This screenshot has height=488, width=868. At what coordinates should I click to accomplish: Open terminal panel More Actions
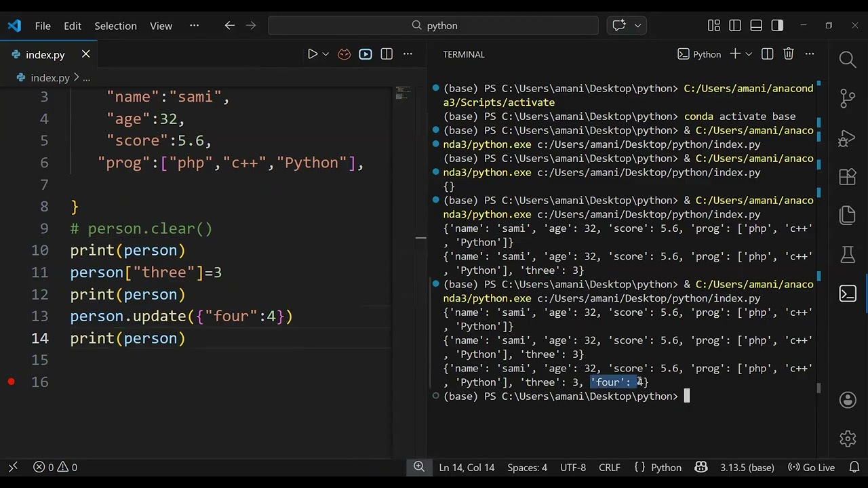pos(810,54)
